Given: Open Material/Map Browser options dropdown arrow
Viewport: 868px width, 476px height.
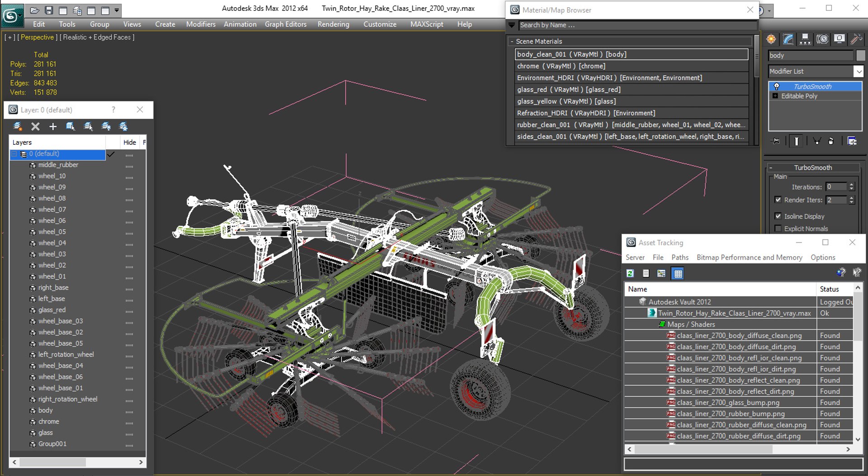Looking at the screenshot, I should click(x=512, y=25).
